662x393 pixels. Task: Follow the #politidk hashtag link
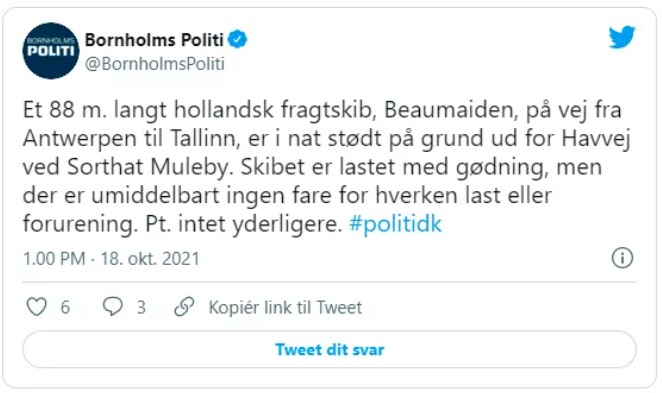[x=395, y=224]
